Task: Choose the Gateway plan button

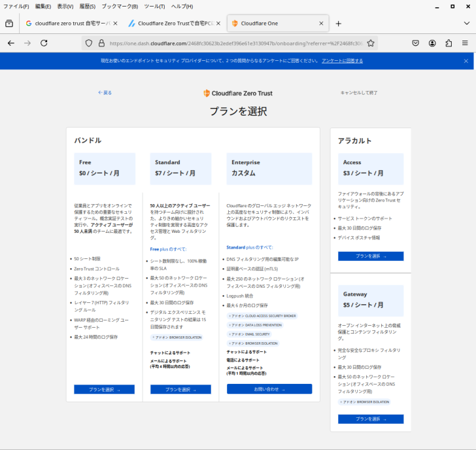Action: click(371, 419)
